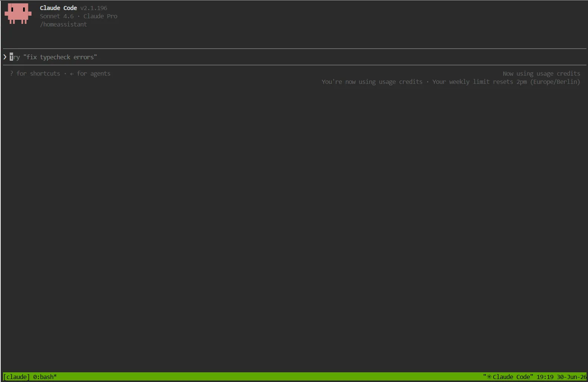This screenshot has width=588, height=382.
Task: Focus the prompt input with typecheck placeholder
Action: (x=295, y=57)
